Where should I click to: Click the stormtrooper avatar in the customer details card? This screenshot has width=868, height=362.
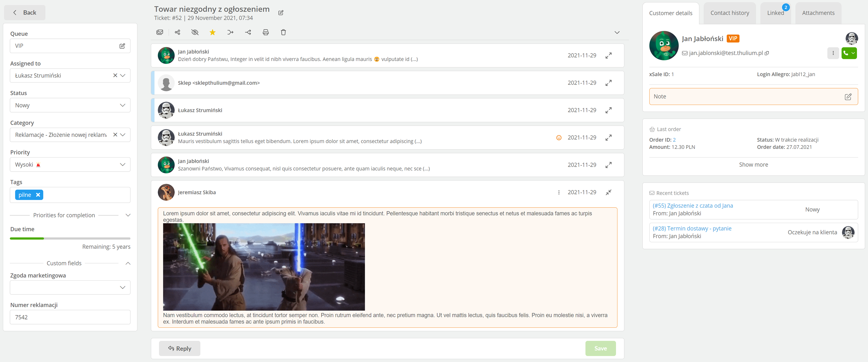tap(852, 38)
